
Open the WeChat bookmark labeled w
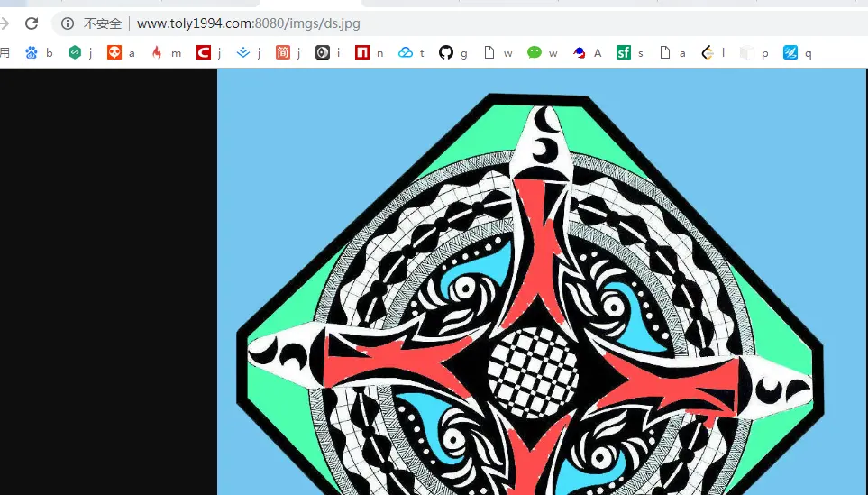(x=543, y=52)
